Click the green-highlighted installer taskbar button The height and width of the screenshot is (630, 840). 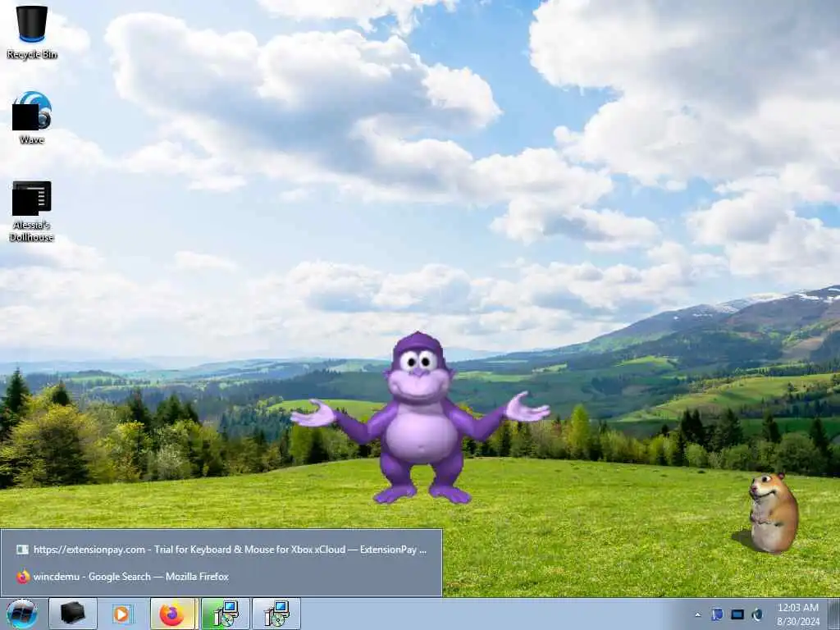tap(225, 614)
